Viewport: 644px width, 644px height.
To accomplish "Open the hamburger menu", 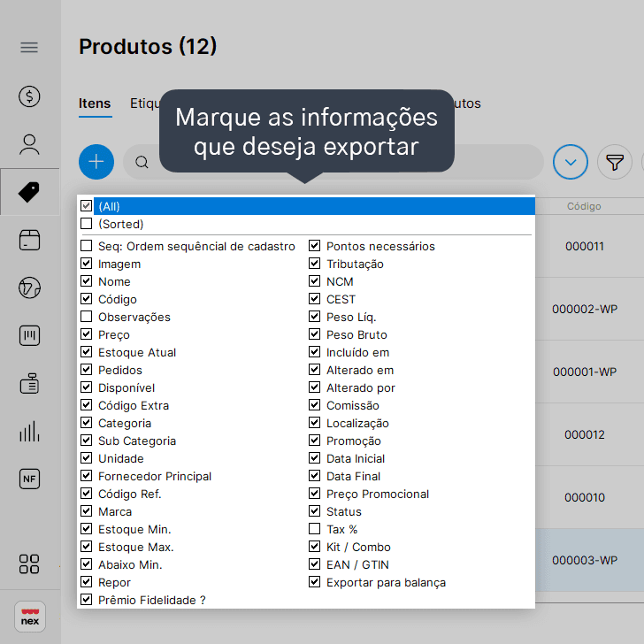I will (29, 48).
